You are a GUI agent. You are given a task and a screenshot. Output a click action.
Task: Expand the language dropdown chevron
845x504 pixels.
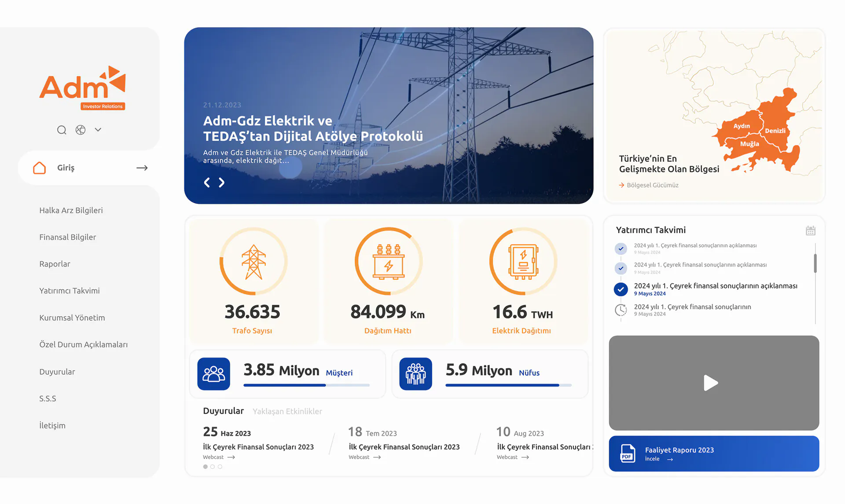pos(98,130)
